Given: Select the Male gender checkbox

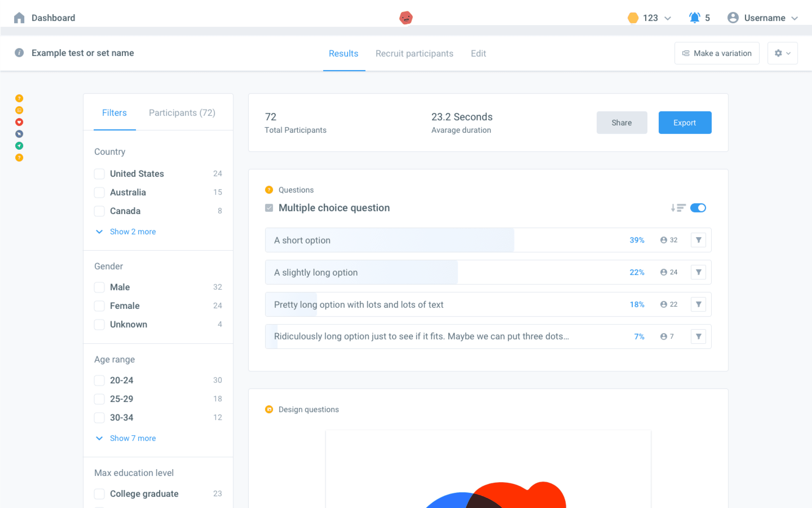Looking at the screenshot, I should coord(99,287).
